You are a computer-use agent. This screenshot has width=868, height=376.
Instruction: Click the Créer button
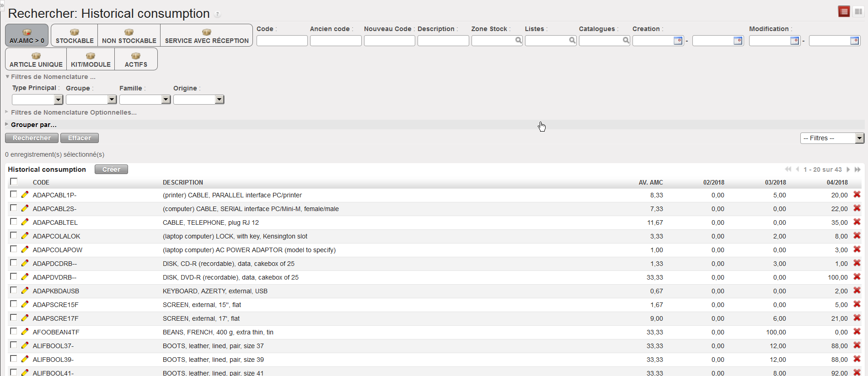(x=111, y=169)
